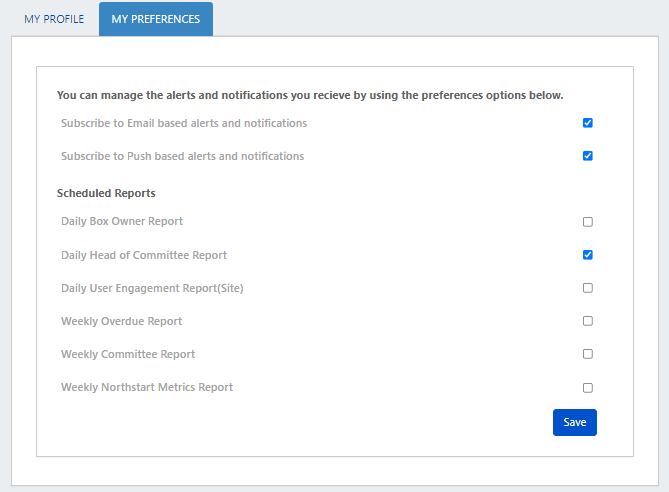Click the 'Daily User Engagement Report(Site)' label text
Image resolution: width=669 pixels, height=492 pixels.
pos(152,288)
